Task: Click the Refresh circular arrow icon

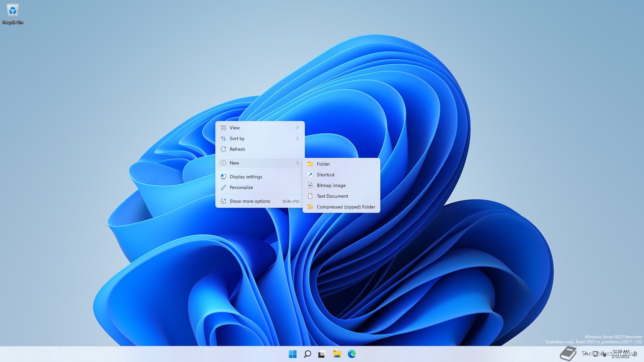Action: pos(223,149)
